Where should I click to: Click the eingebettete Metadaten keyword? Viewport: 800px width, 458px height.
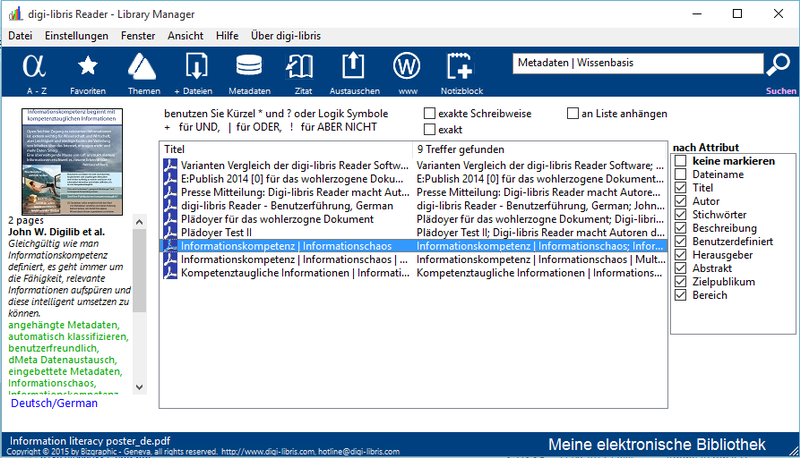coord(65,371)
